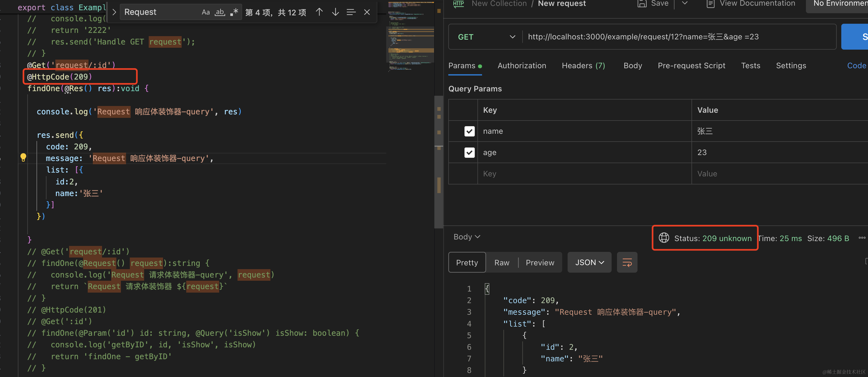The width and height of the screenshot is (868, 377).
Task: Open the No Environment selector
Action: click(x=837, y=5)
